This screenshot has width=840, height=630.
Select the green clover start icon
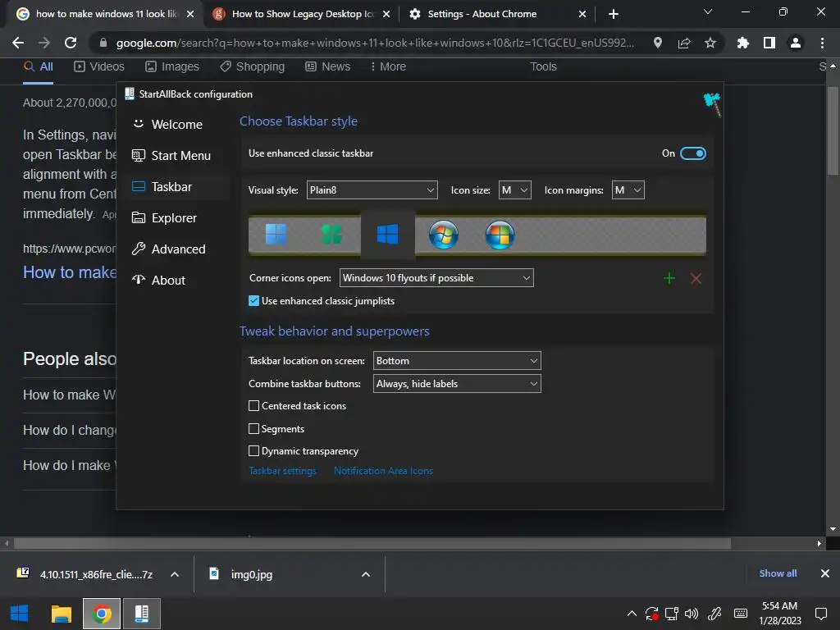tap(331, 235)
